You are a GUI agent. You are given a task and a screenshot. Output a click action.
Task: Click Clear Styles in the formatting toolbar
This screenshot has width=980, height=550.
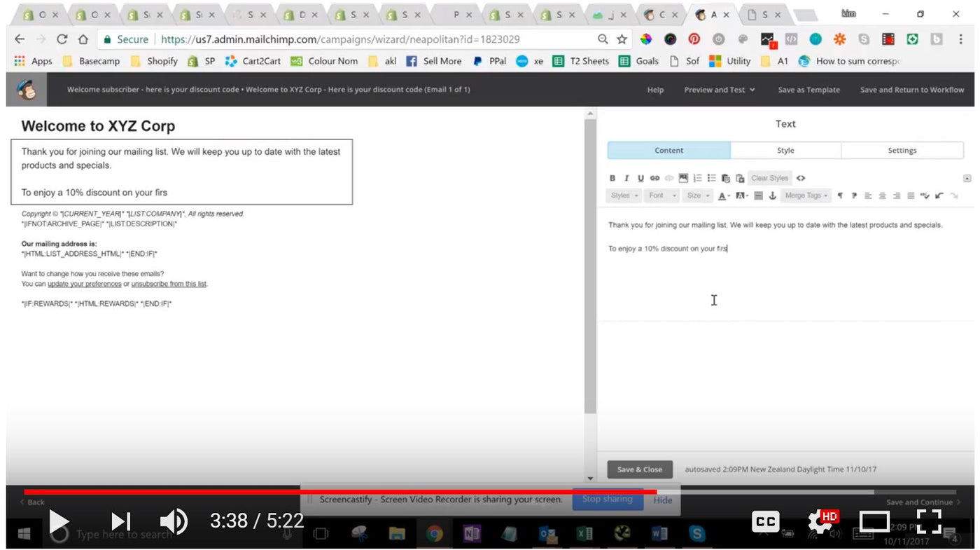(x=769, y=178)
